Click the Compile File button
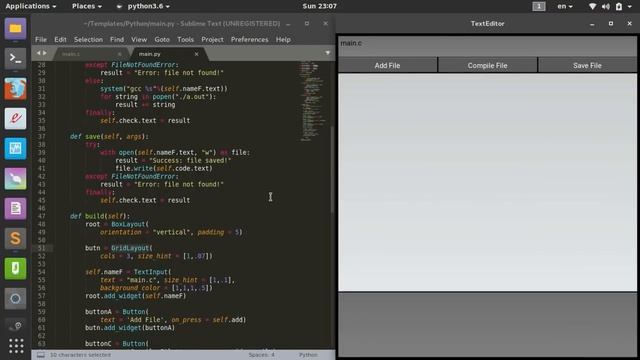This screenshot has width=640, height=360. point(487,65)
